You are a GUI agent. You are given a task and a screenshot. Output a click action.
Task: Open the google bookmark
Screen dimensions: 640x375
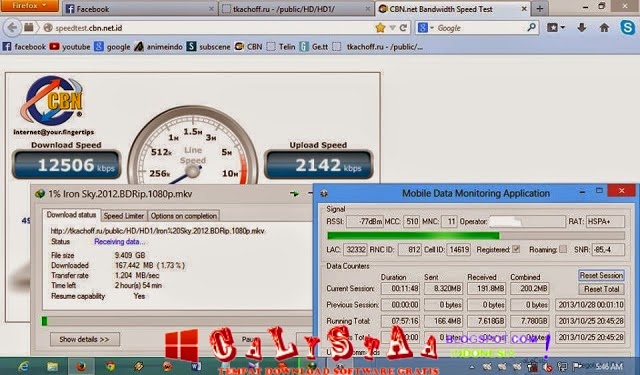[112, 47]
